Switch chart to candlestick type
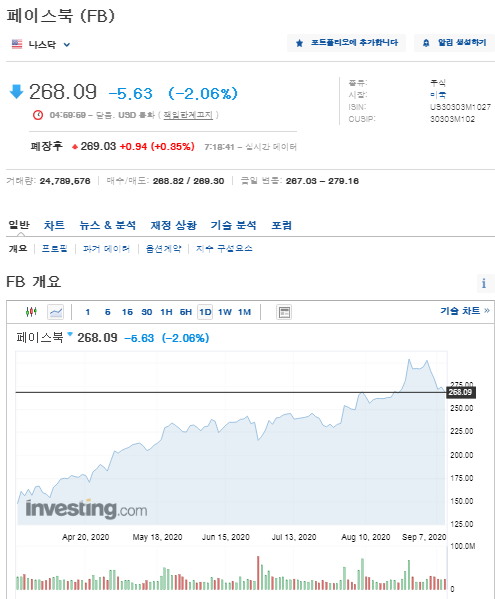Image resolution: width=495 pixels, height=599 pixels. click(x=31, y=312)
